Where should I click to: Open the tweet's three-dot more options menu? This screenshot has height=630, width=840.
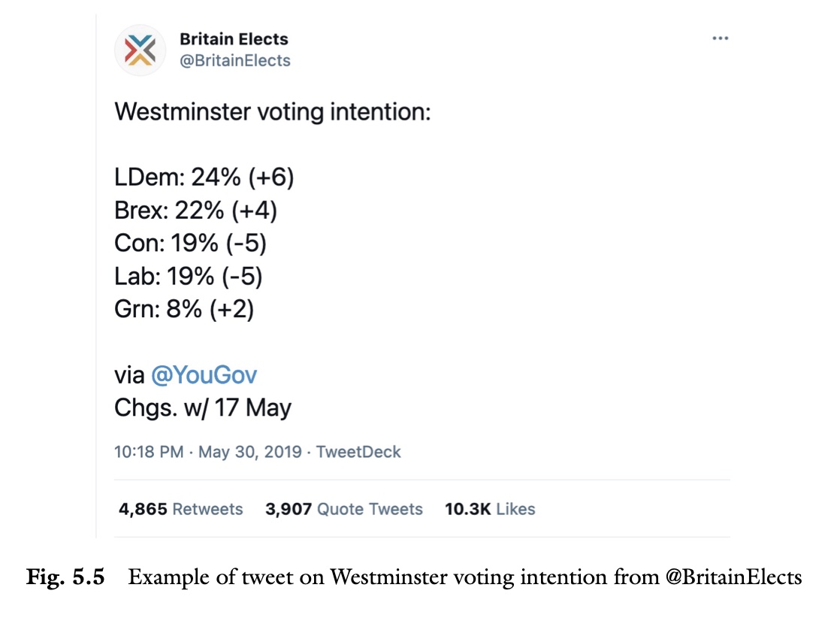point(720,39)
